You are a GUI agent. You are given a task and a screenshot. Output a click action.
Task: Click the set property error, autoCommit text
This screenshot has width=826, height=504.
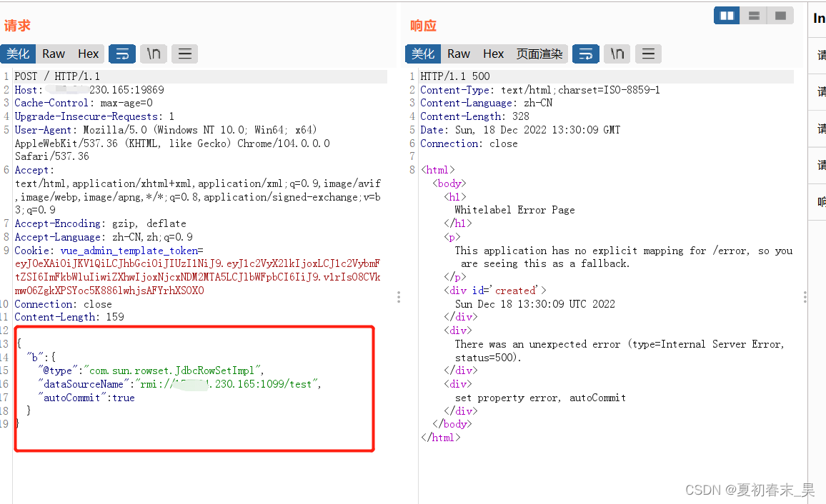[x=540, y=398]
